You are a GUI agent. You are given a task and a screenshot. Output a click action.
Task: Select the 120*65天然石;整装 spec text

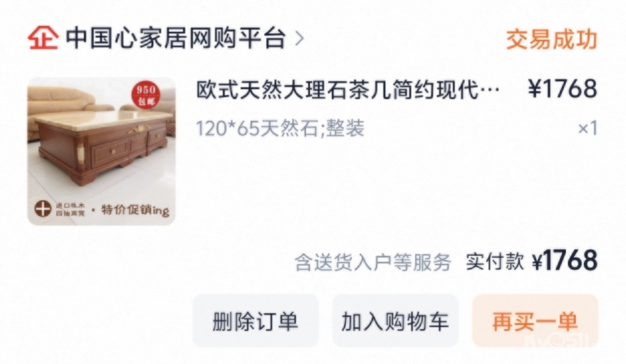[x=280, y=128]
